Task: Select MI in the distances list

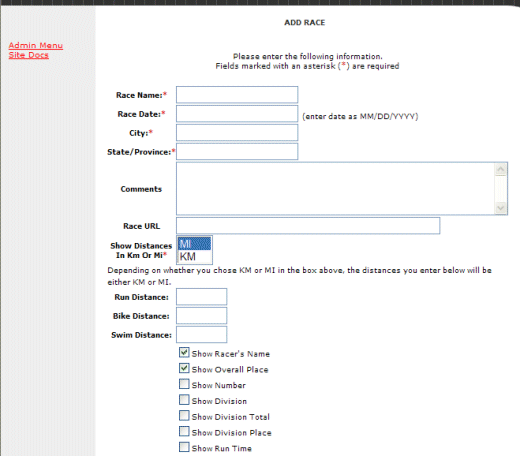Action: pyautogui.click(x=194, y=244)
